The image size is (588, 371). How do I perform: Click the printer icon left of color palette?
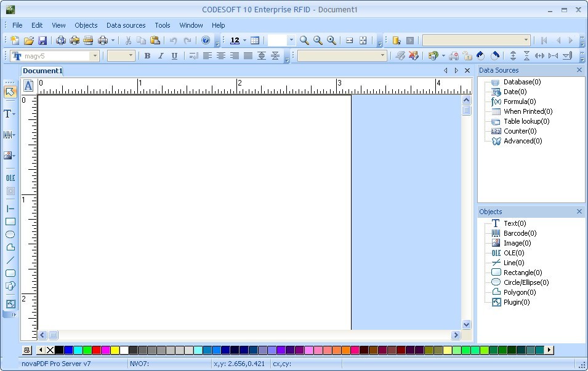tap(26, 350)
